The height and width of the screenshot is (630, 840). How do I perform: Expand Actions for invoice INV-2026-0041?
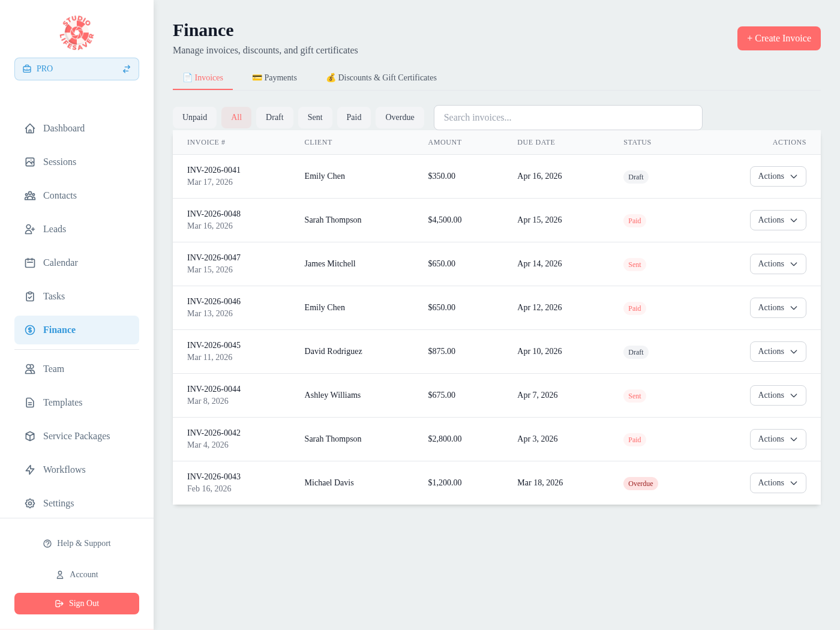tap(778, 176)
